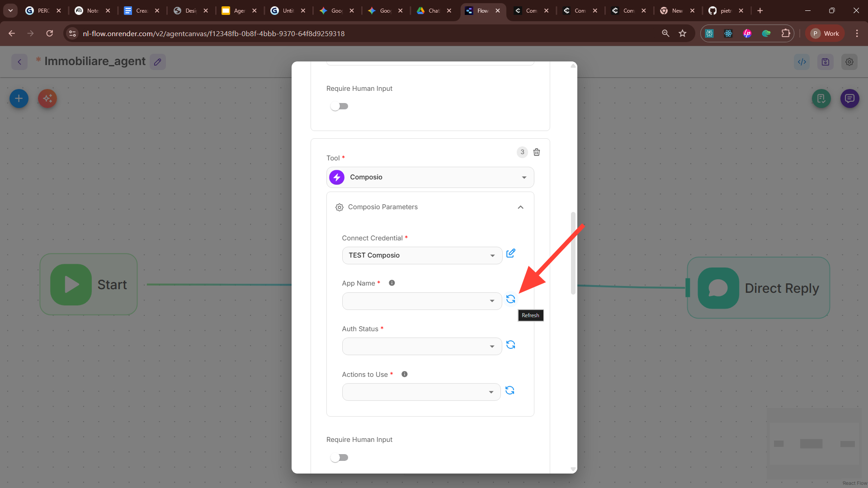Open the Connect Credential dropdown
This screenshot has width=868, height=488.
pos(422,256)
